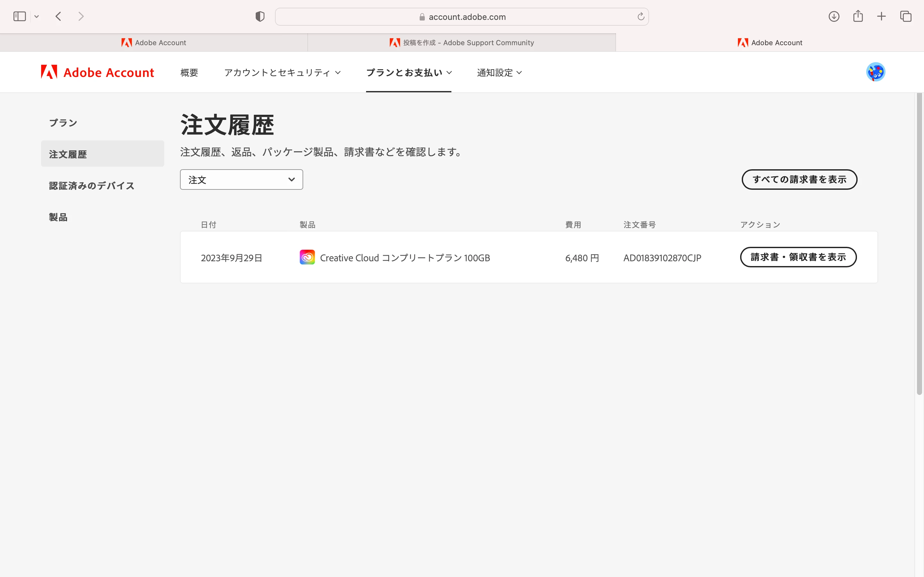This screenshot has height=577, width=924.
Task: Reload the page via refresh icon
Action: [641, 16]
